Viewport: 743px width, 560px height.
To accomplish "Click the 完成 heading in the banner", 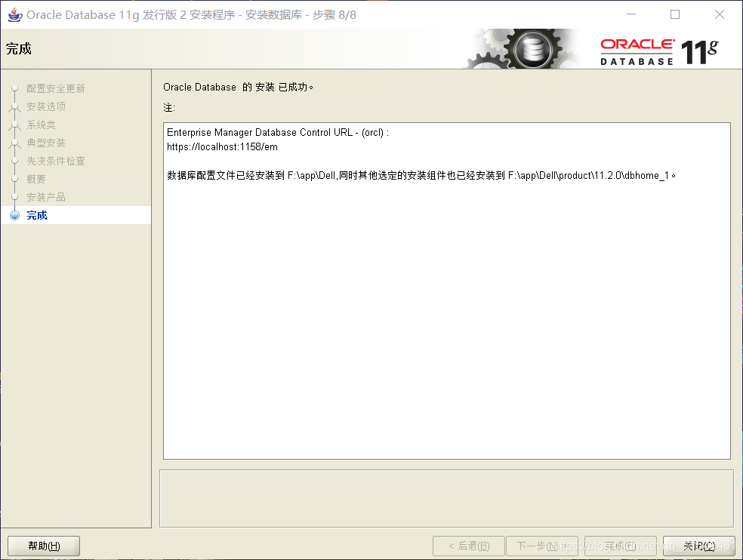I will 19,49.
